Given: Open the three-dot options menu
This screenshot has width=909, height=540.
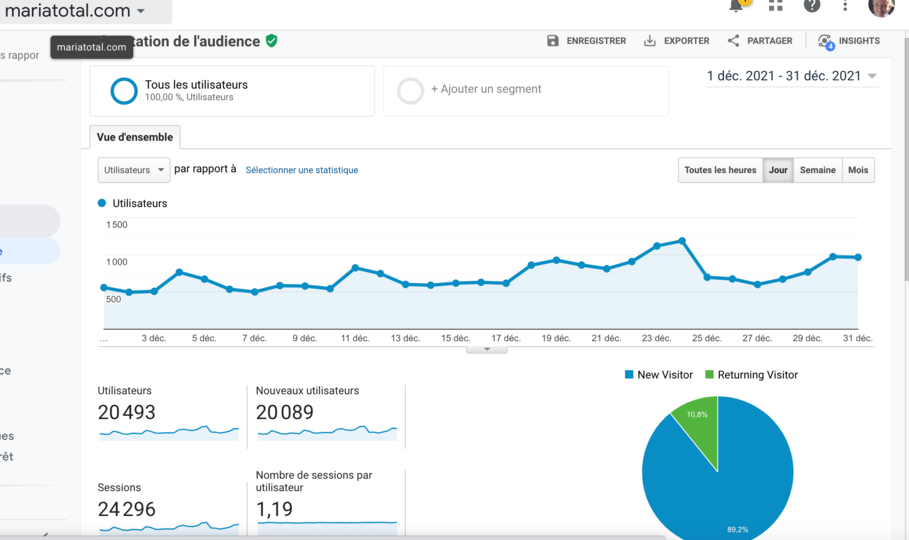Looking at the screenshot, I should pyautogui.click(x=845, y=6).
